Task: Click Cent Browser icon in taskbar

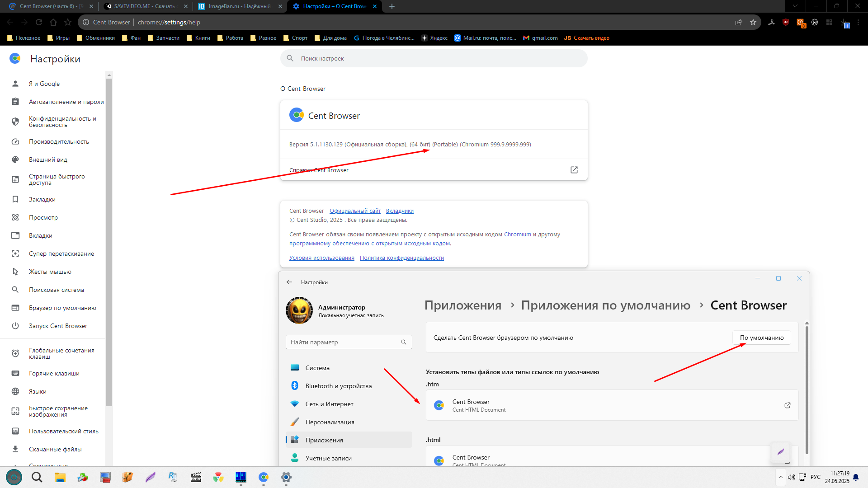Action: 264,477
